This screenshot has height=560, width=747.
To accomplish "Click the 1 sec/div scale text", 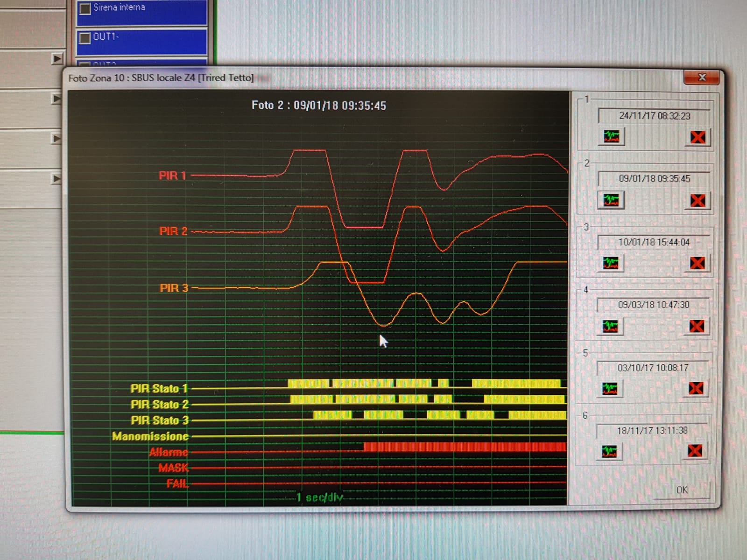I will tap(319, 497).
